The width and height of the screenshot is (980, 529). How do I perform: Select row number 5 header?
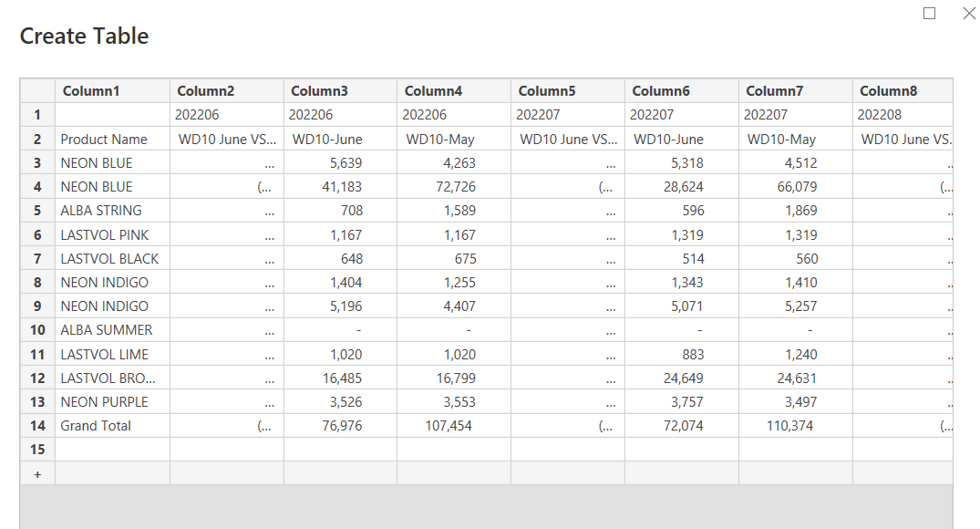pyautogui.click(x=37, y=211)
